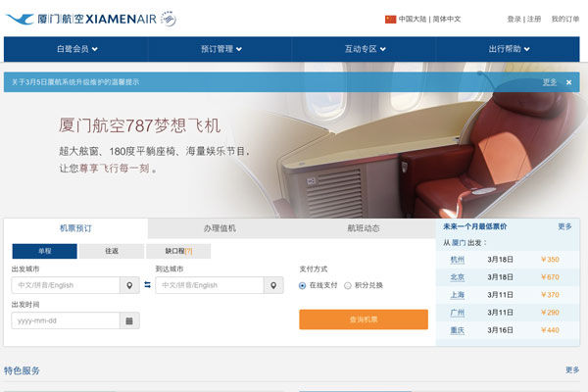588x392 pixels.
Task: Click the orange 查询机票 search button
Action: click(x=364, y=319)
